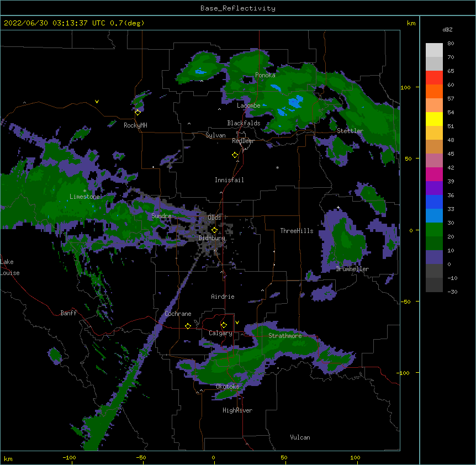Click the Olds town label

pos(214,218)
